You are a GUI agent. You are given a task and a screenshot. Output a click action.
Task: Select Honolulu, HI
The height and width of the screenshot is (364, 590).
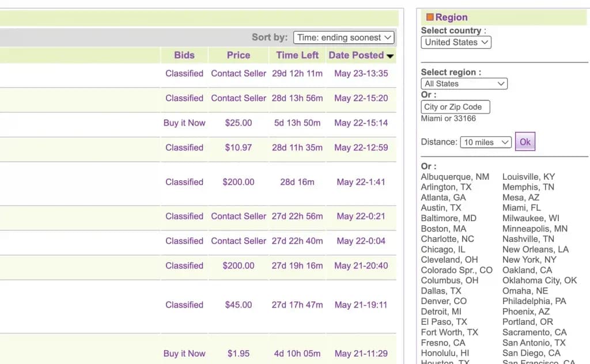[x=445, y=352]
